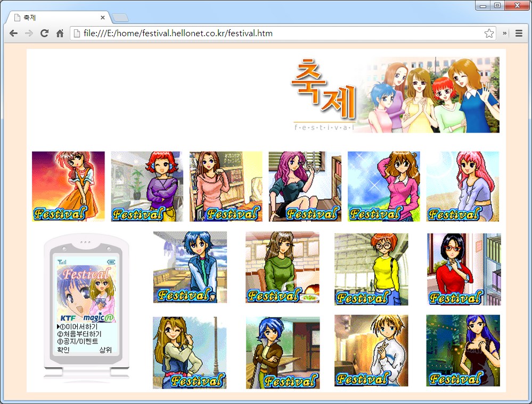Image resolution: width=532 pixels, height=404 pixels.
Task: Close the 축제 browser tab
Action: [103, 18]
